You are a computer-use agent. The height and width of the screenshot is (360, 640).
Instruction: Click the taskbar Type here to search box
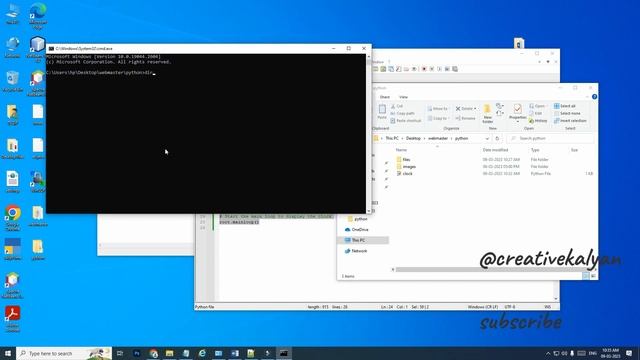pyautogui.click(x=64, y=353)
